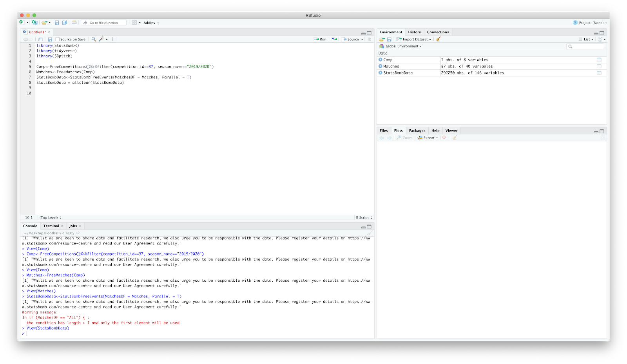627x364 pixels.
Task: Create a new file with the green plus icon
Action: pos(22,22)
